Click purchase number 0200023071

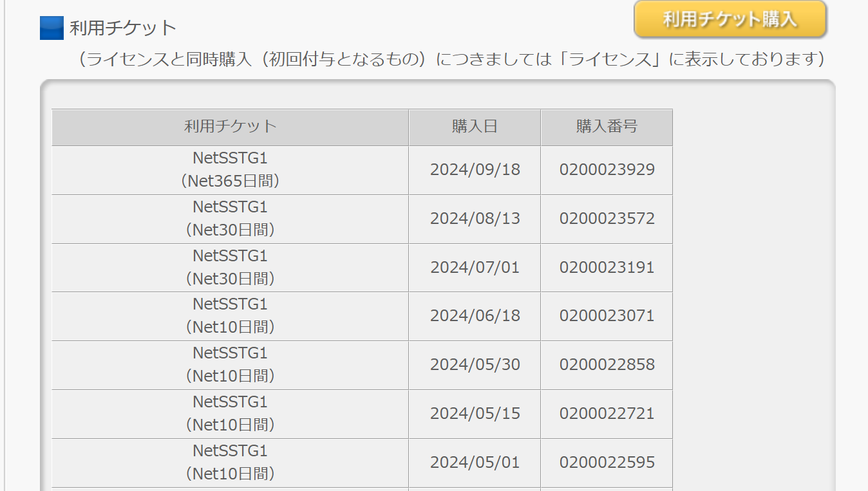[607, 316]
